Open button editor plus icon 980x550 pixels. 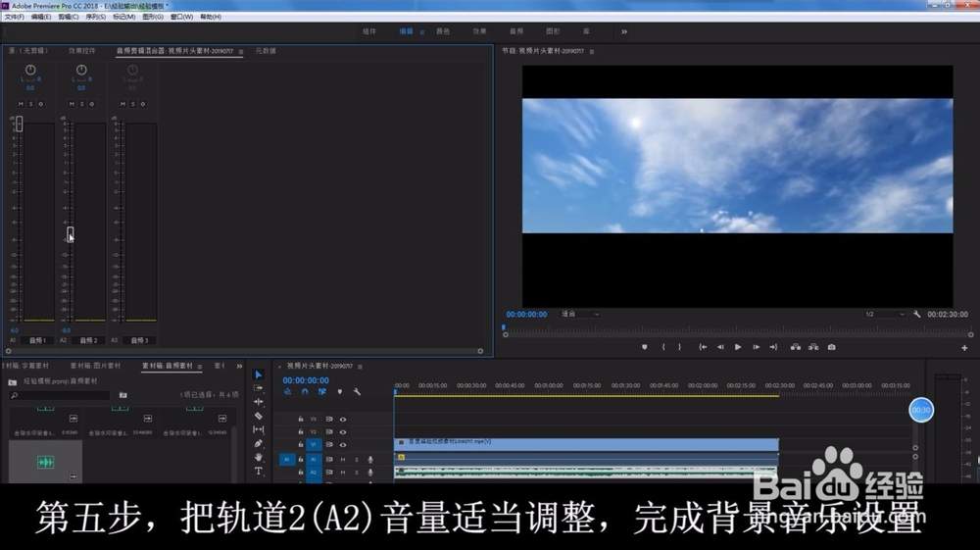[x=964, y=347]
